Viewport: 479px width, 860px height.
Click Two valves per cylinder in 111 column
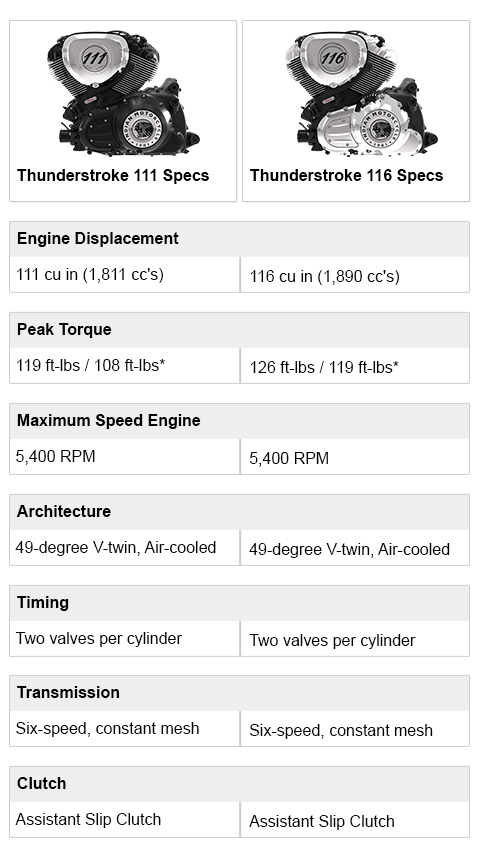click(x=99, y=638)
